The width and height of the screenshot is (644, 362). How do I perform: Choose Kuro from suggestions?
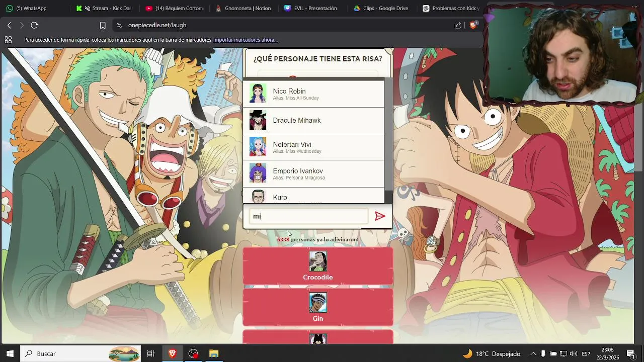click(313, 196)
